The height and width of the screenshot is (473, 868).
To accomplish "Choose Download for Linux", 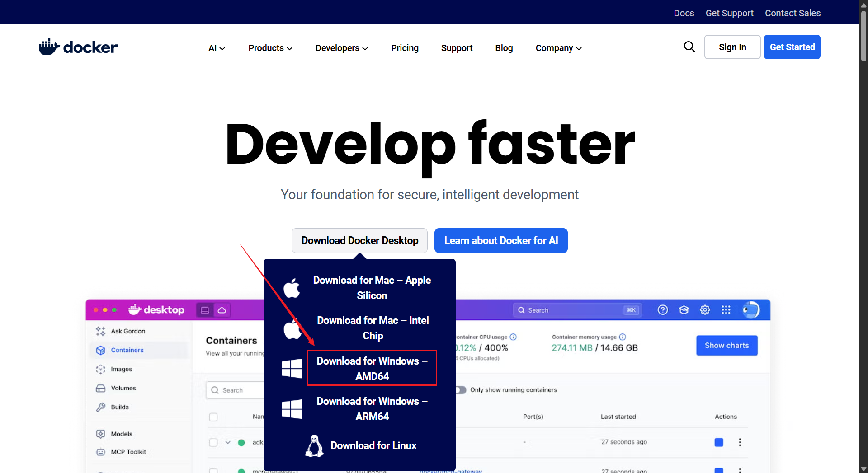I will coord(373,445).
